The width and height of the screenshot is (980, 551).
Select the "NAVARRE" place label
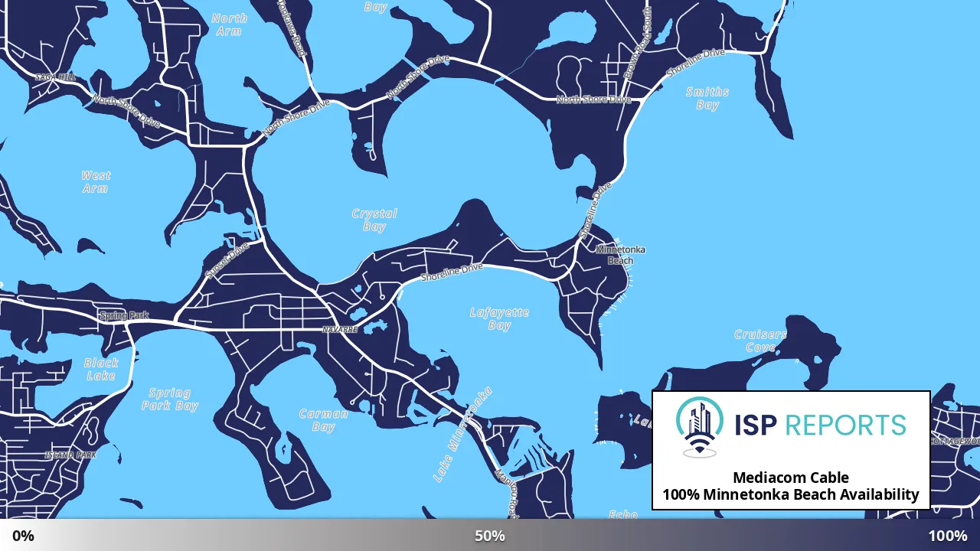(340, 329)
